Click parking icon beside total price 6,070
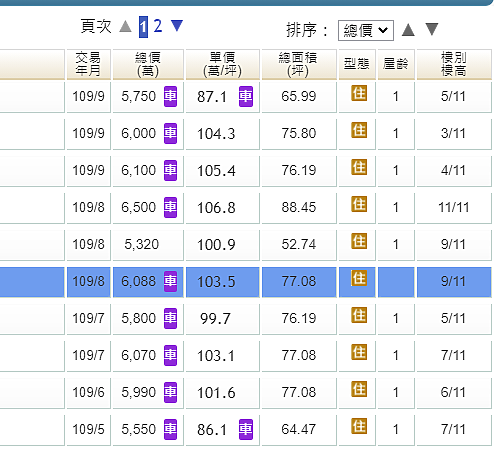 click(x=170, y=355)
